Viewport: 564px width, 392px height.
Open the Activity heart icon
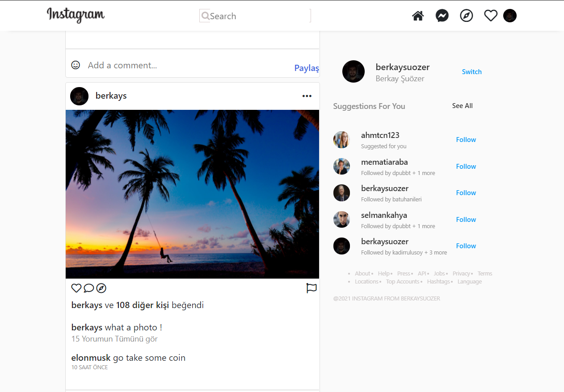point(490,15)
